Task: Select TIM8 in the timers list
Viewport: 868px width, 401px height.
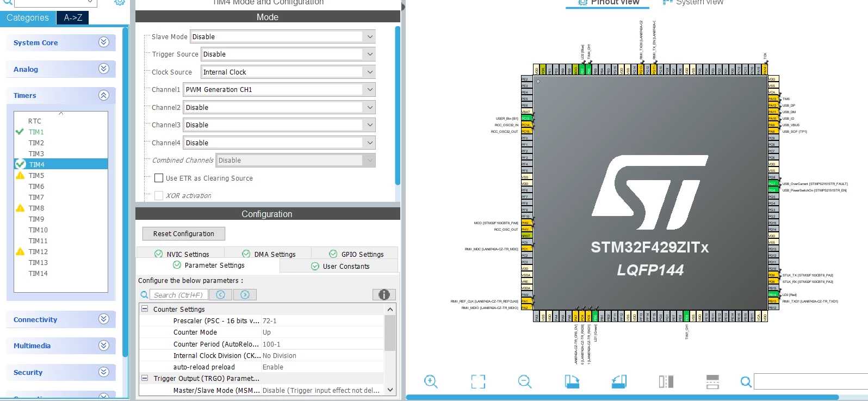Action: point(36,208)
